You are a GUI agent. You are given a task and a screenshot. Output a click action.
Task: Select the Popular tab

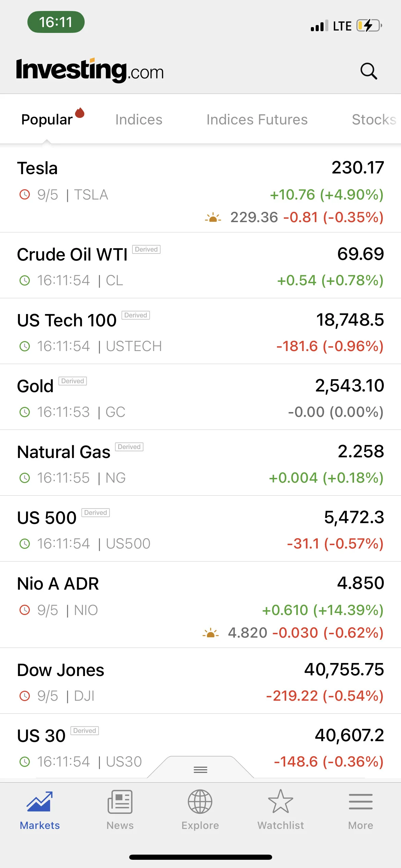click(47, 120)
